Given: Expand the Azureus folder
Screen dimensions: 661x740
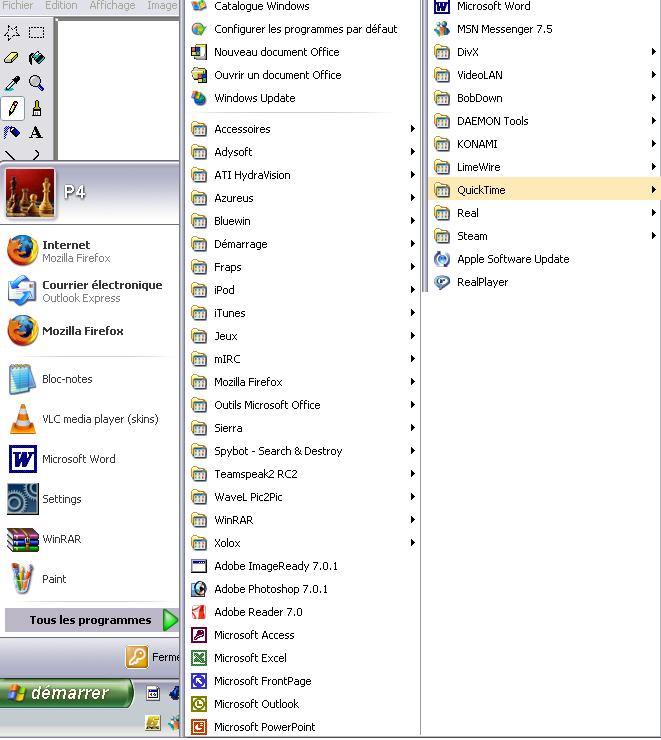Looking at the screenshot, I should coord(302,198).
